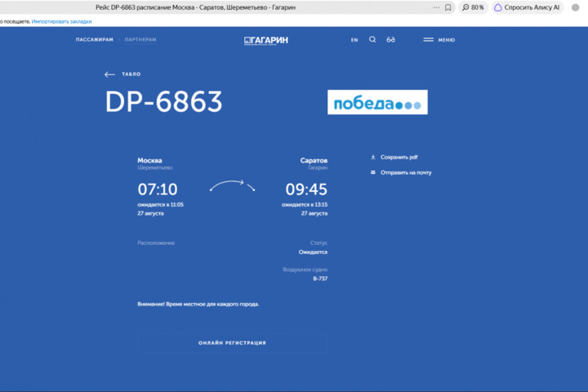Image resolution: width=588 pixels, height=392 pixels.
Task: Open site search via magnifier icon
Action: (372, 39)
